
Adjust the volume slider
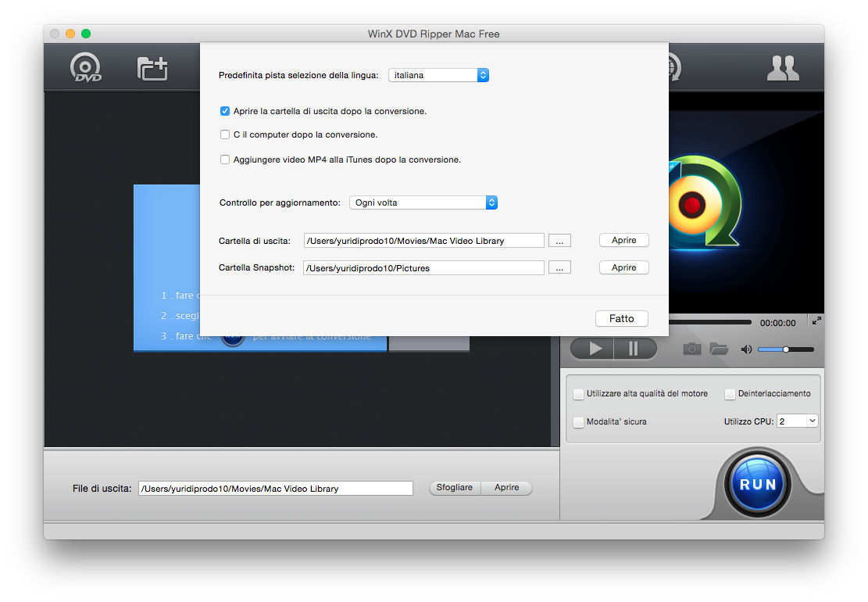pyautogui.click(x=785, y=349)
